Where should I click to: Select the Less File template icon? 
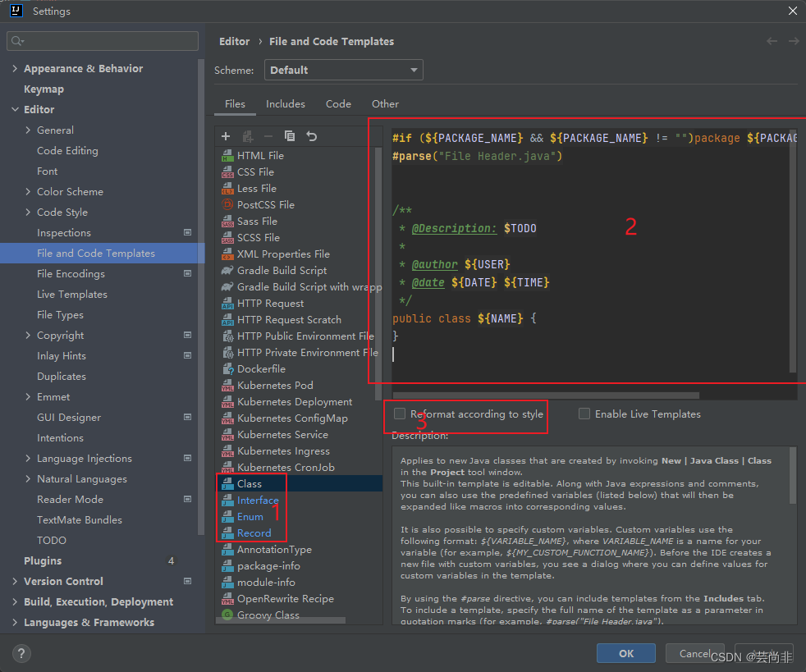[227, 189]
